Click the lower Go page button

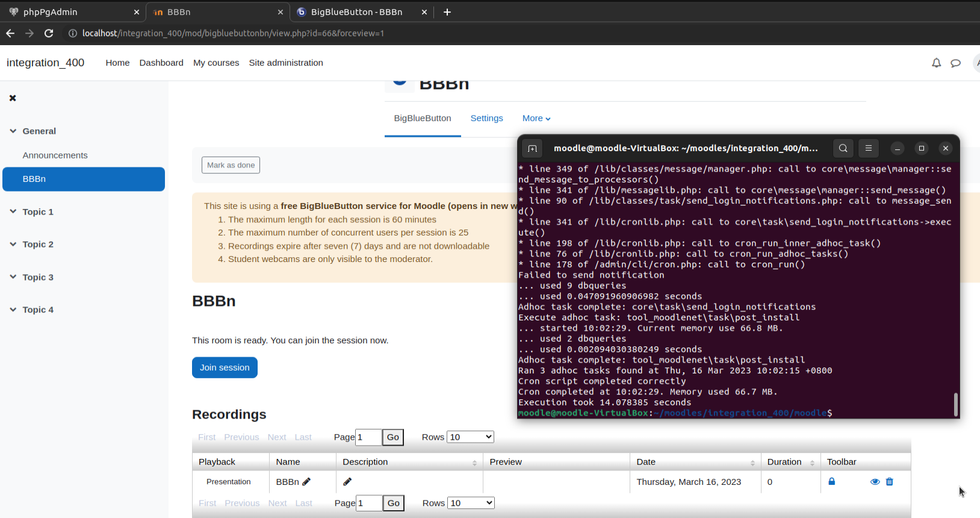tap(394, 503)
